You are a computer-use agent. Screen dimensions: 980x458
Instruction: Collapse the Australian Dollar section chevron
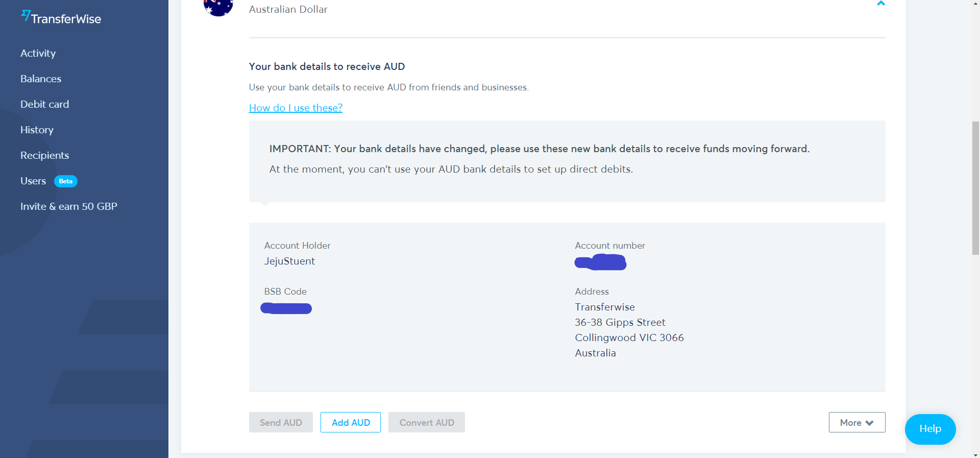click(x=880, y=4)
